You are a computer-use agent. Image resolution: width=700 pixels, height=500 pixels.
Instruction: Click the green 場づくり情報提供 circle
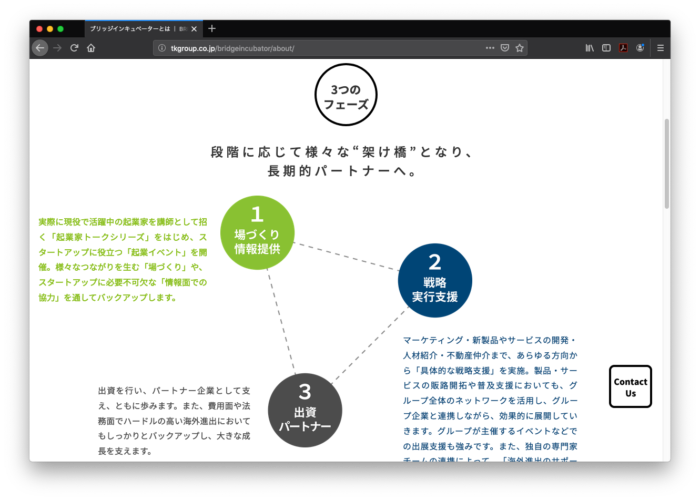point(256,233)
